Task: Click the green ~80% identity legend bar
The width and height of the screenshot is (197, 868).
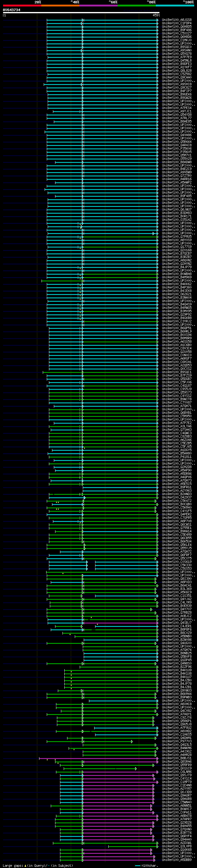Action: [137, 6]
